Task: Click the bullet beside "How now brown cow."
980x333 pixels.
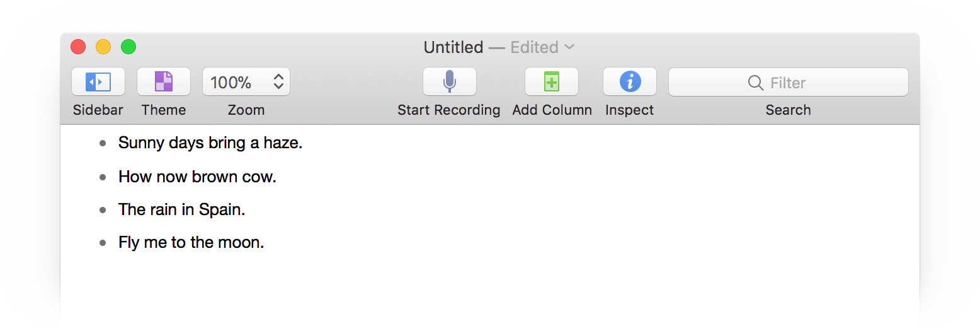Action: (103, 177)
